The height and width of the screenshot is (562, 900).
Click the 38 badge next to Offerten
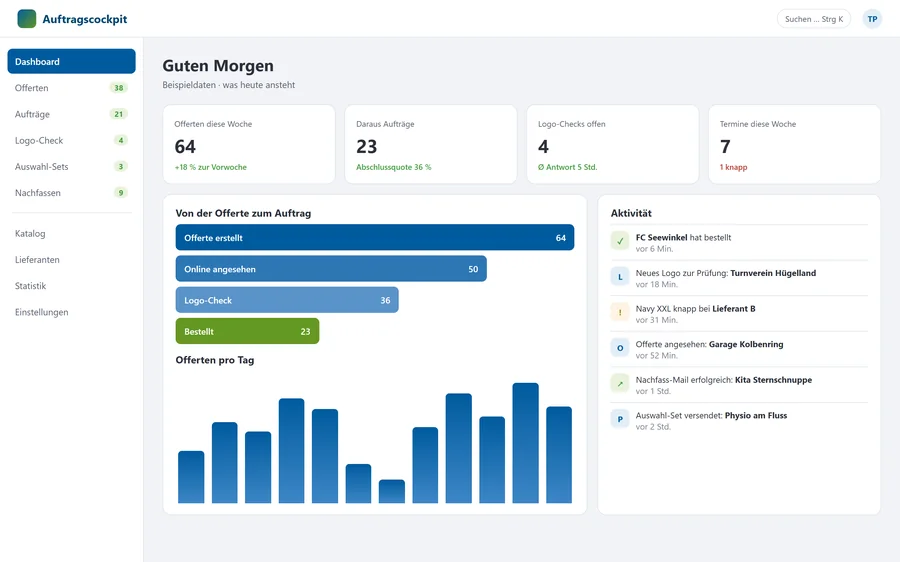119,88
